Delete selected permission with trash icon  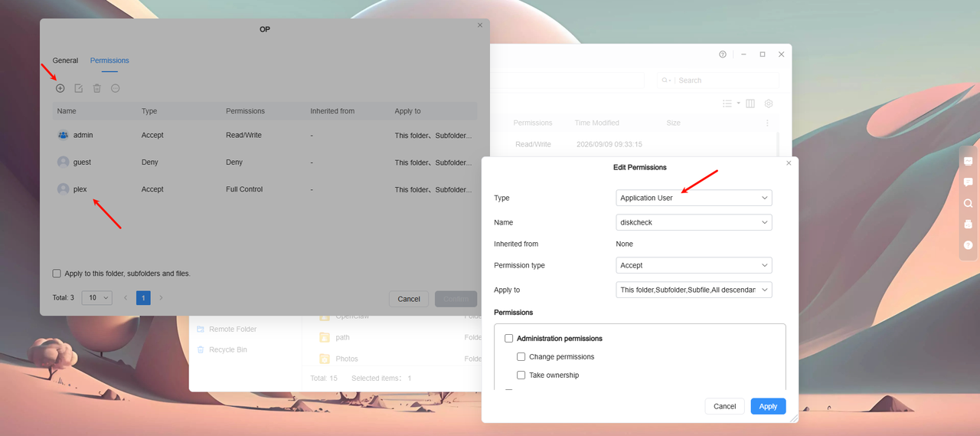(97, 88)
